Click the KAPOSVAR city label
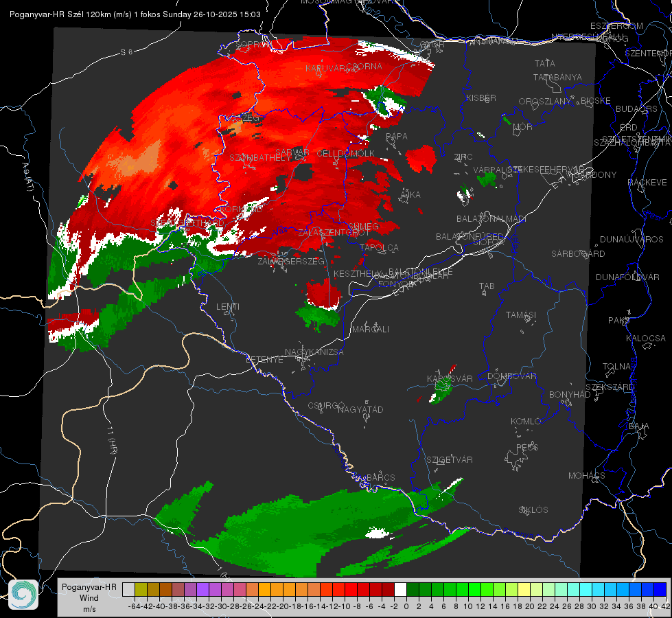 [x=450, y=378]
